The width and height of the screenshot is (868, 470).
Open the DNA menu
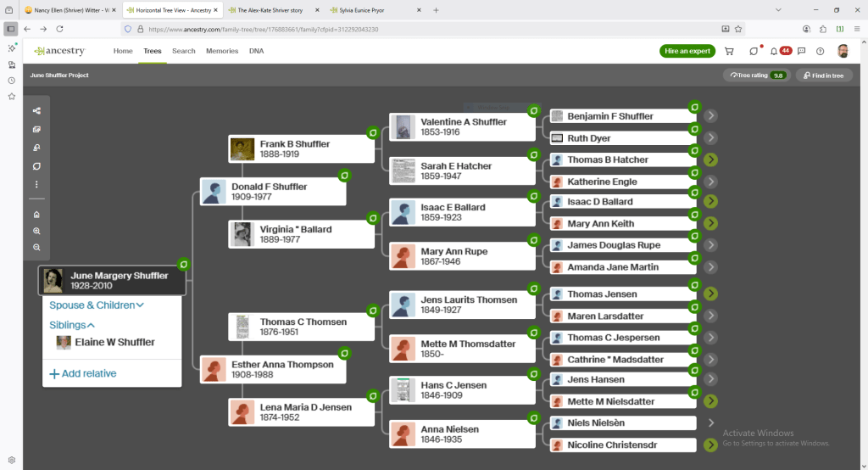point(256,51)
